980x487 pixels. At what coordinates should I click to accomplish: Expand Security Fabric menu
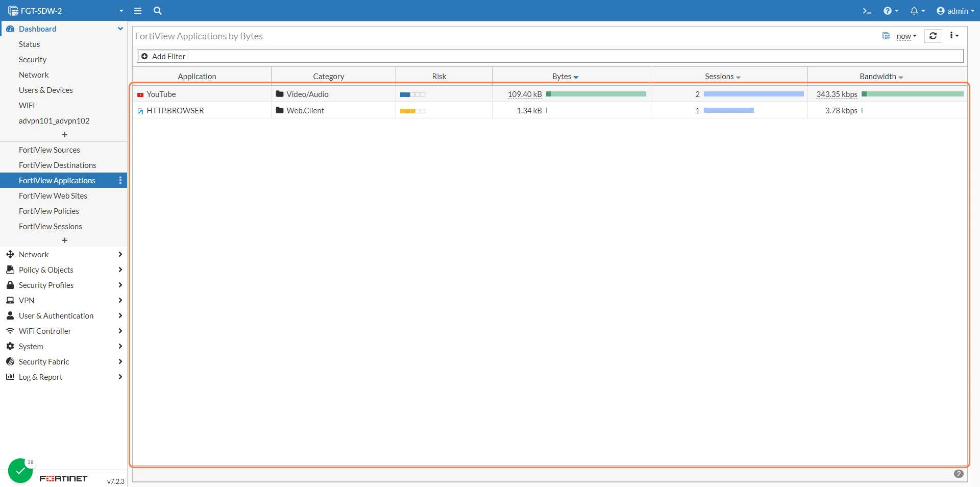coord(64,361)
